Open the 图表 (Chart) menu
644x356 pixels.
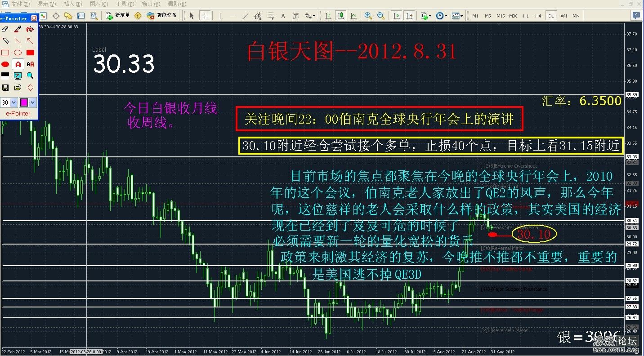click(98, 4)
